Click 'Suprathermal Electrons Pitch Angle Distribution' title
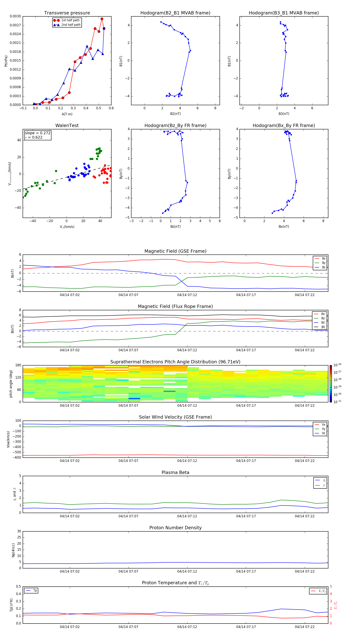Screen dimensions: 351x644 point(175,362)
